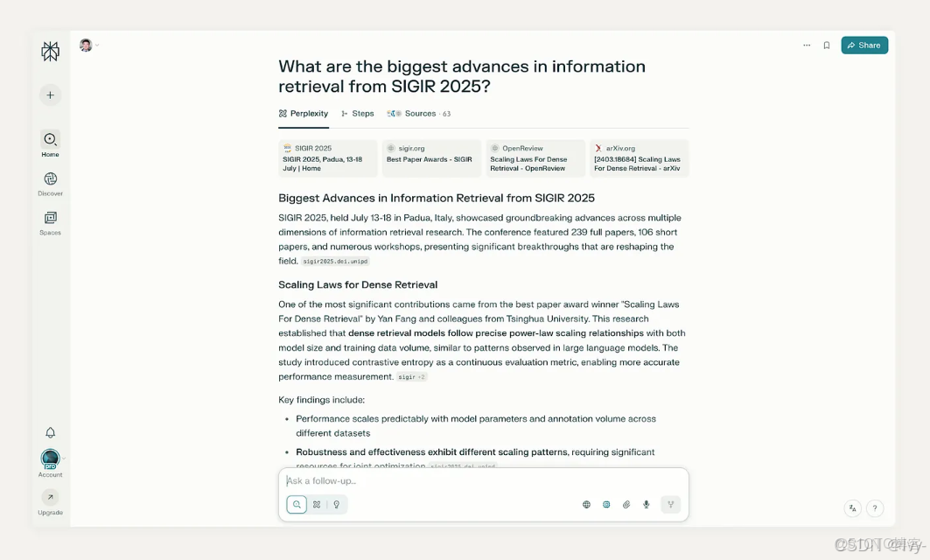The width and height of the screenshot is (930, 560).
Task: Select Research mode icon in follow-up box
Action: [x=317, y=504]
